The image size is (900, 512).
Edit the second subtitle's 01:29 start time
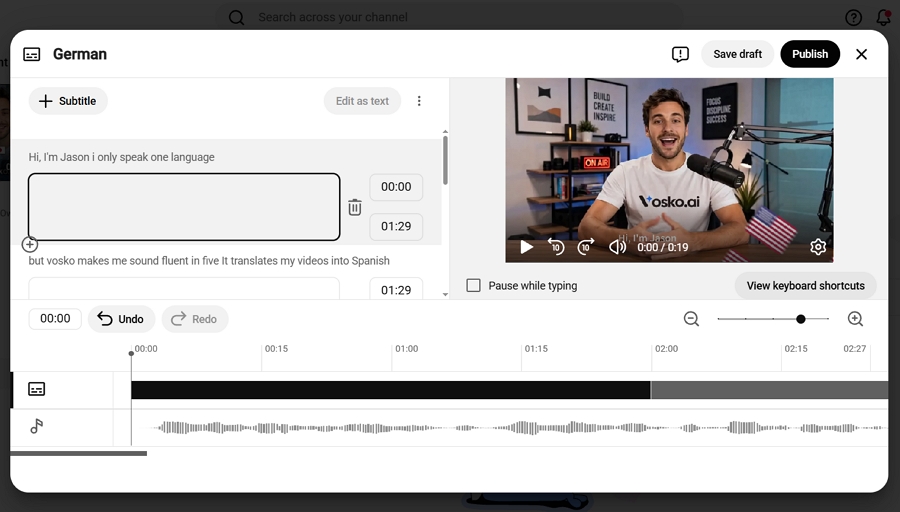(x=396, y=289)
